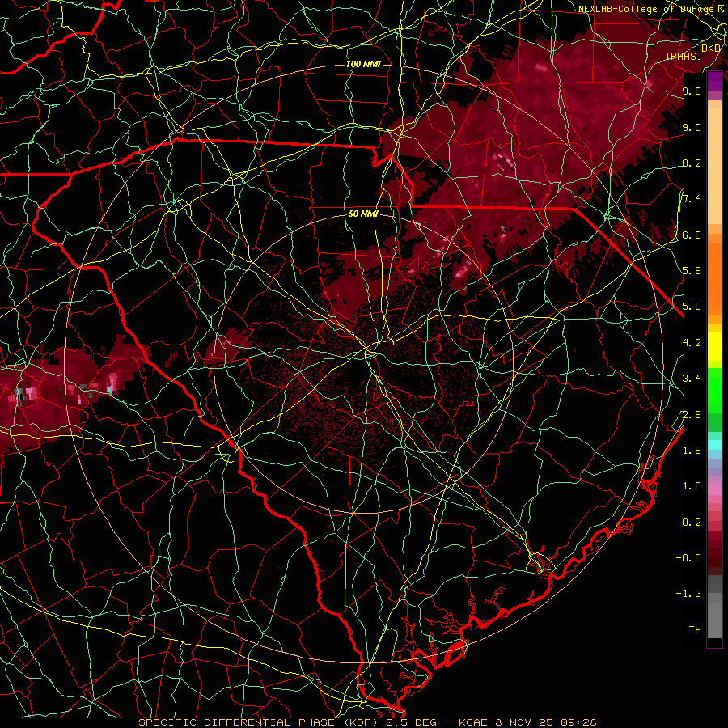Click the -0.5 scale value label
Viewport: 728px width, 728px height.
click(x=688, y=558)
